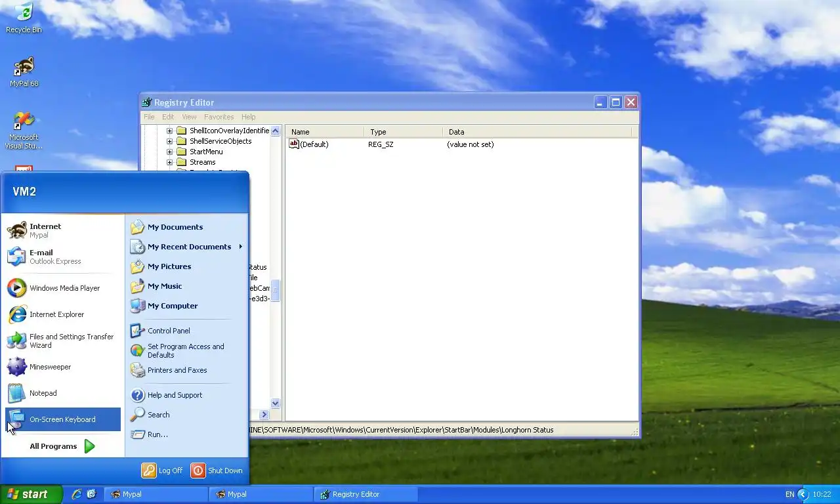Open Printers and Faxes
Screen dimensions: 840x504
click(186, 370)
